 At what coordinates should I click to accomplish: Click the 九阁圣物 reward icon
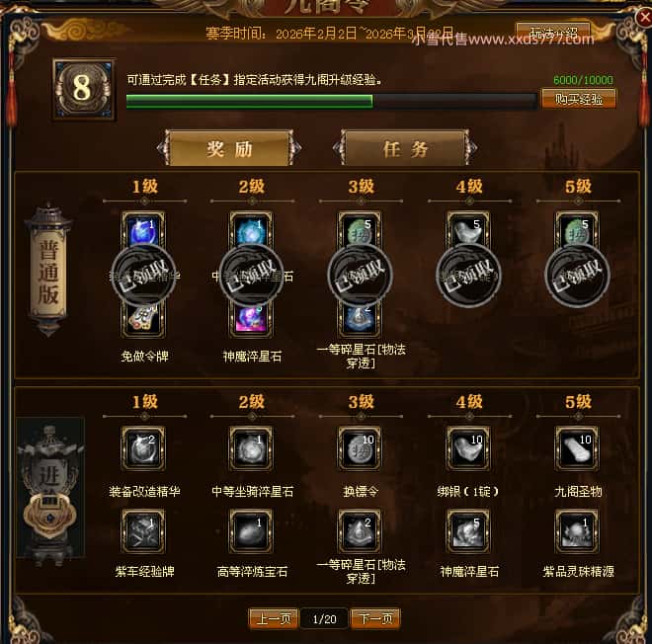pyautogui.click(x=577, y=448)
